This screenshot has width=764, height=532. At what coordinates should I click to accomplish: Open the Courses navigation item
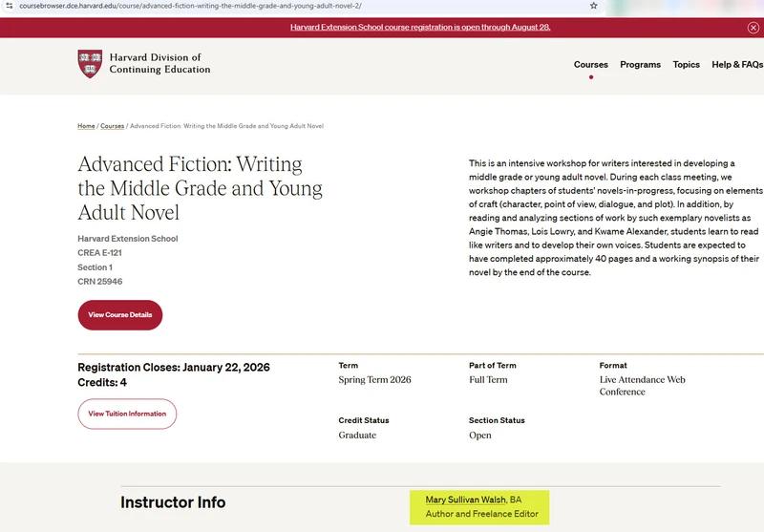590,65
